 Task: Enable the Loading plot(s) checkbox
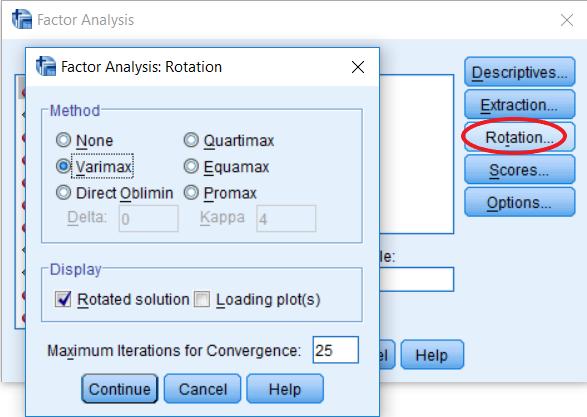click(201, 299)
